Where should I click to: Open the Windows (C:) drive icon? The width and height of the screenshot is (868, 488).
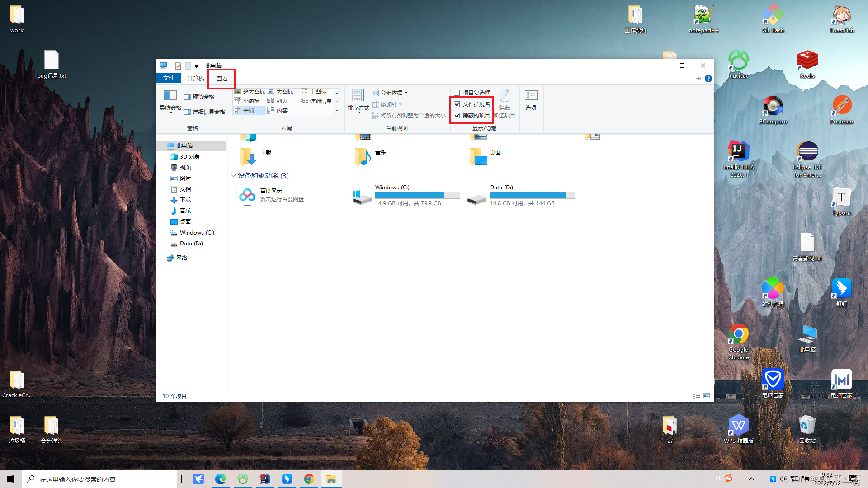tap(362, 197)
